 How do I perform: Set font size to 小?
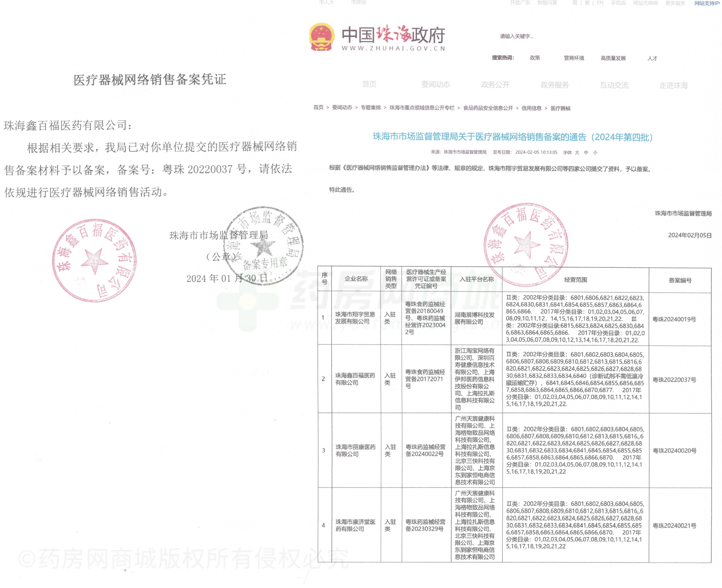point(595,152)
